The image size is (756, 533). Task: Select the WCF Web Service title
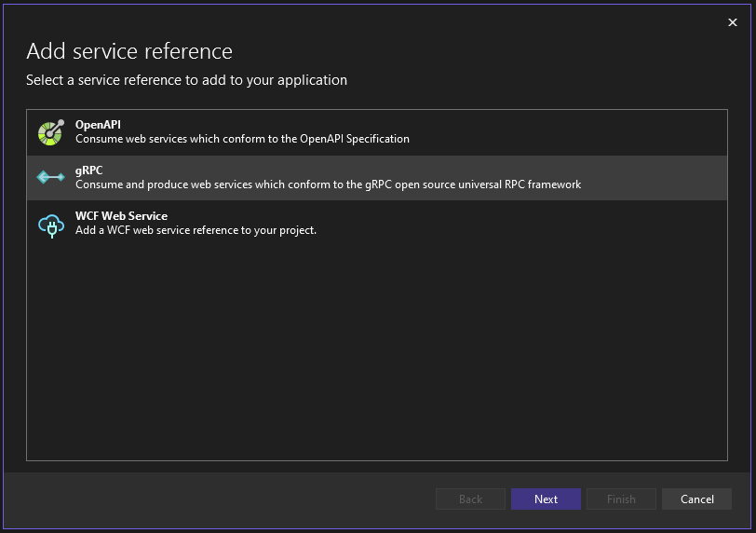121,216
